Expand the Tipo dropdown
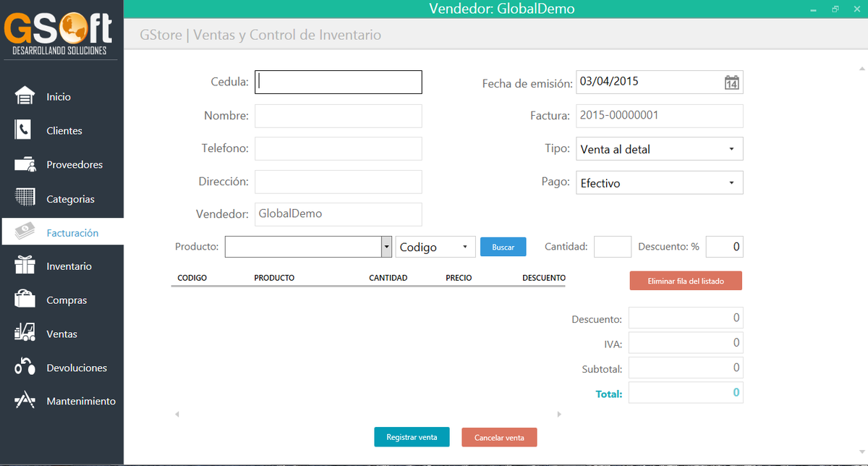The image size is (868, 466). [660, 149]
